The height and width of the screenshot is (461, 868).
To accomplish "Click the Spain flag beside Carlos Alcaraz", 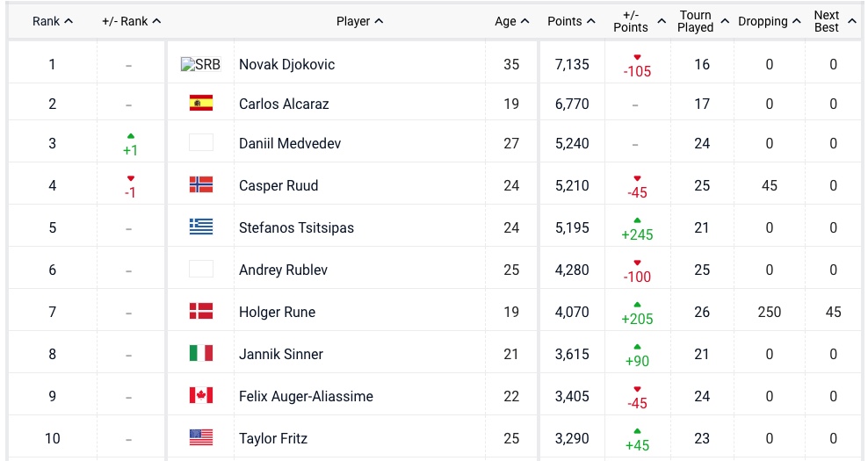I will pyautogui.click(x=200, y=104).
